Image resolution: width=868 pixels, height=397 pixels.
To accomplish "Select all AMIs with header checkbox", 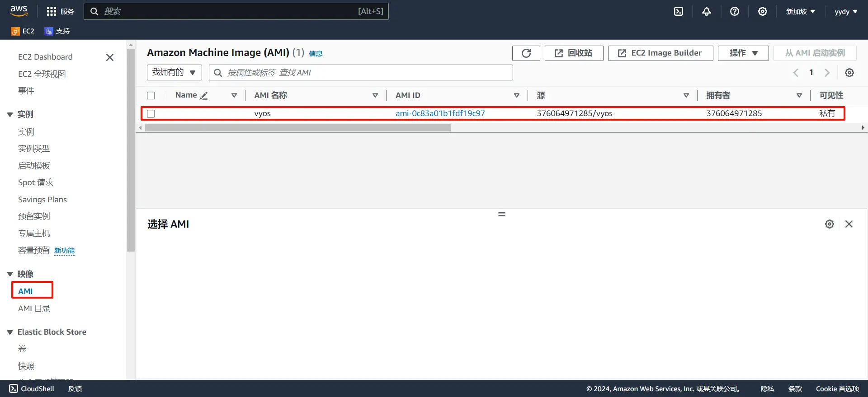I will pos(151,95).
